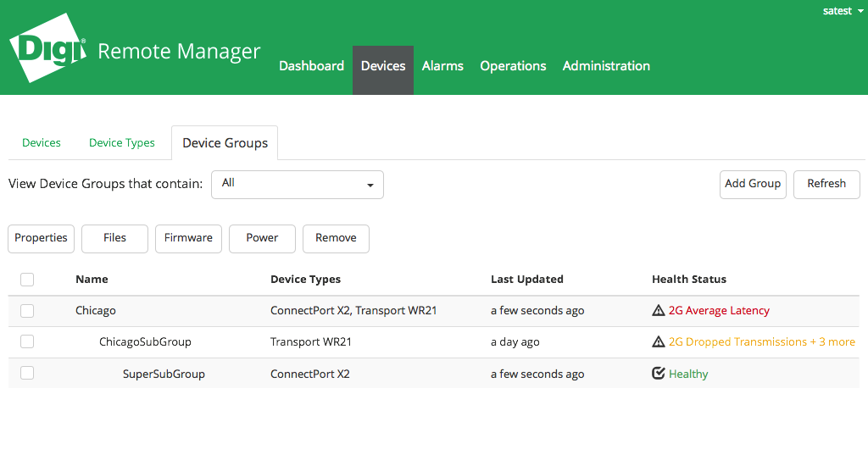Click the Digi logo
Screen dimensions: 868x466
[x=48, y=48]
